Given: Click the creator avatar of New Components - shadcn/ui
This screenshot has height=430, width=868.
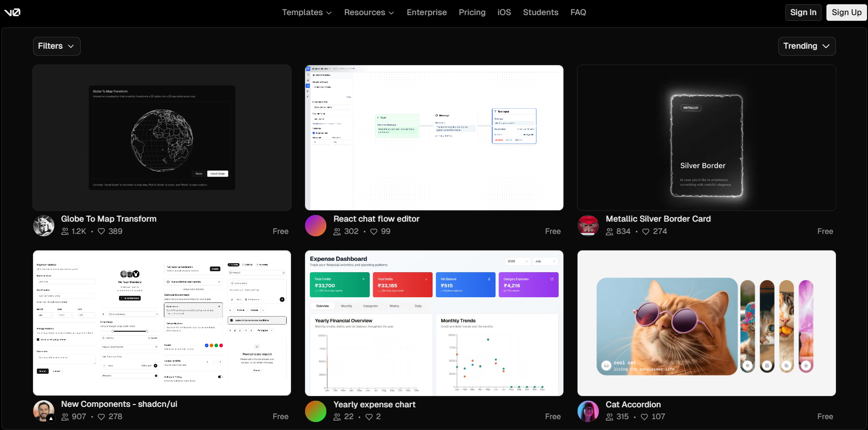Looking at the screenshot, I should (x=43, y=411).
